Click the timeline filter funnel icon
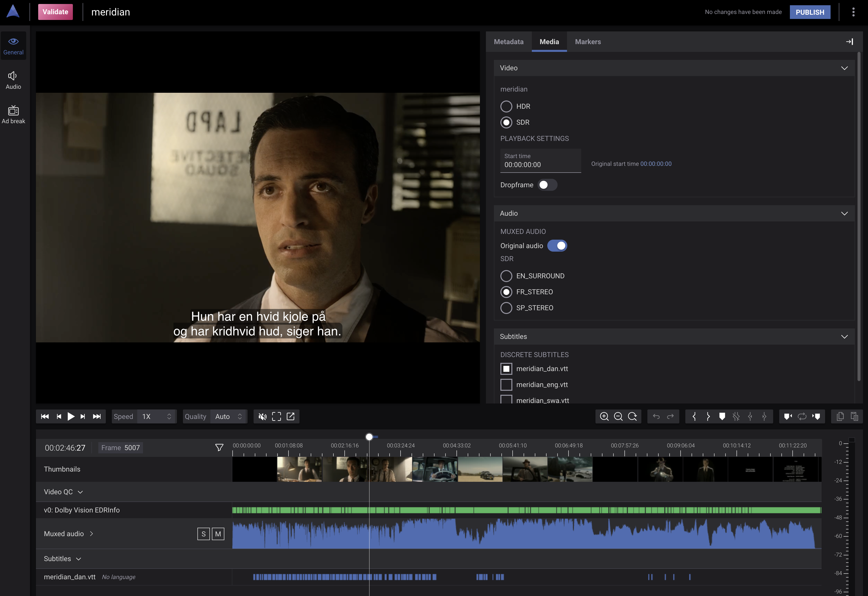 219,447
